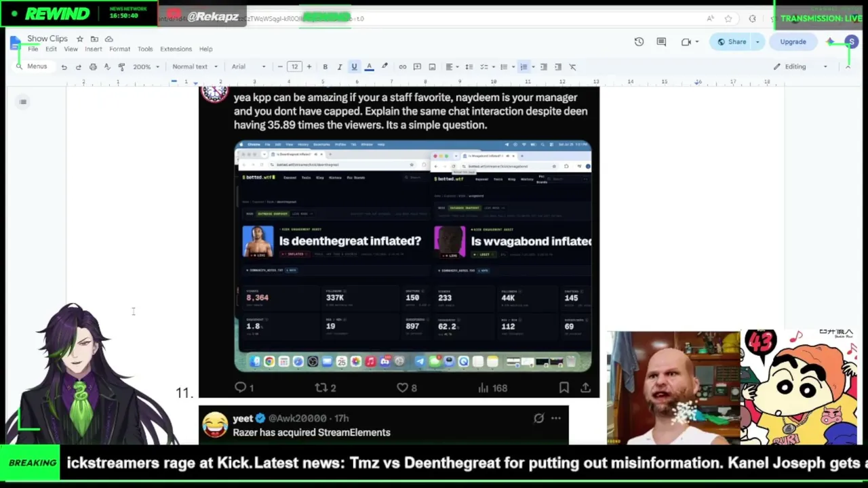Open the checklist options dropdown
868x488 pixels.
point(486,66)
